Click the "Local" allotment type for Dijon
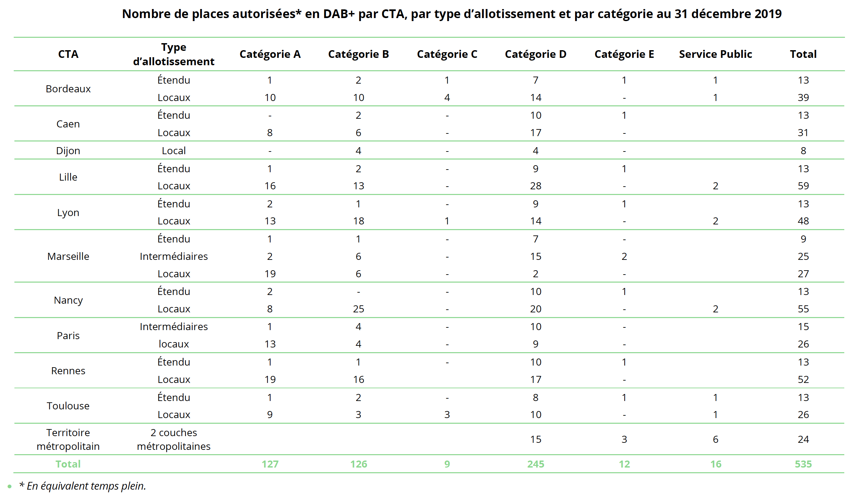The image size is (856, 504). 174,150
